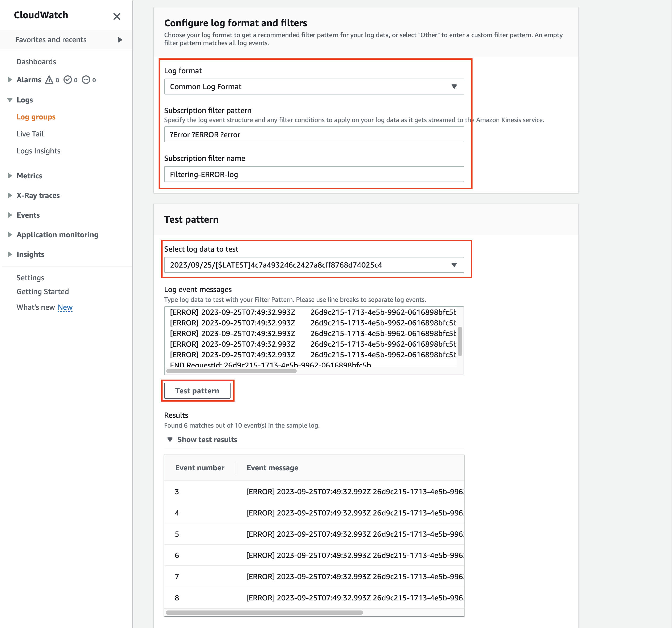Expand the Alarms section
Viewport: 672px width, 628px height.
click(10, 80)
